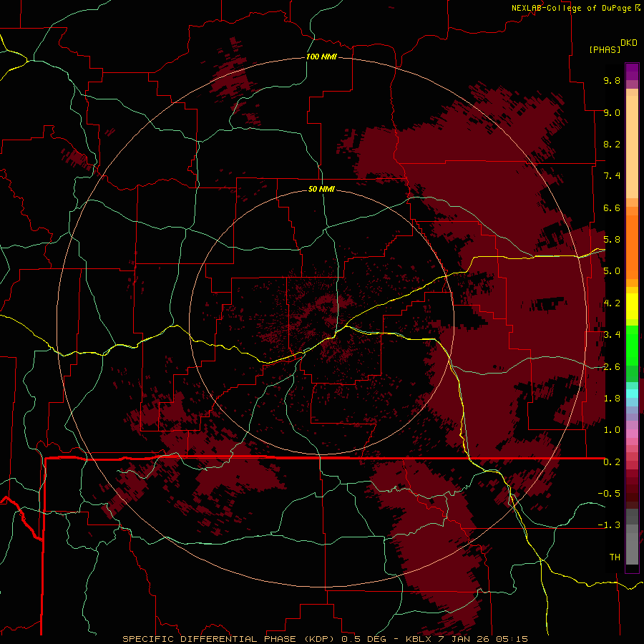The height and width of the screenshot is (644, 644).
Task: Pick the yellow band of the color bar
Action: (x=632, y=306)
